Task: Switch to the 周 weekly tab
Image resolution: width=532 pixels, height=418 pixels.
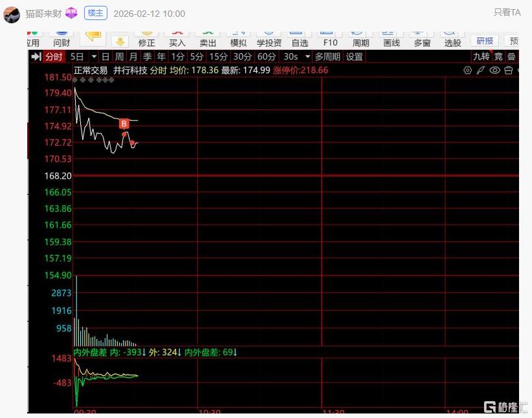Action: click(x=119, y=57)
